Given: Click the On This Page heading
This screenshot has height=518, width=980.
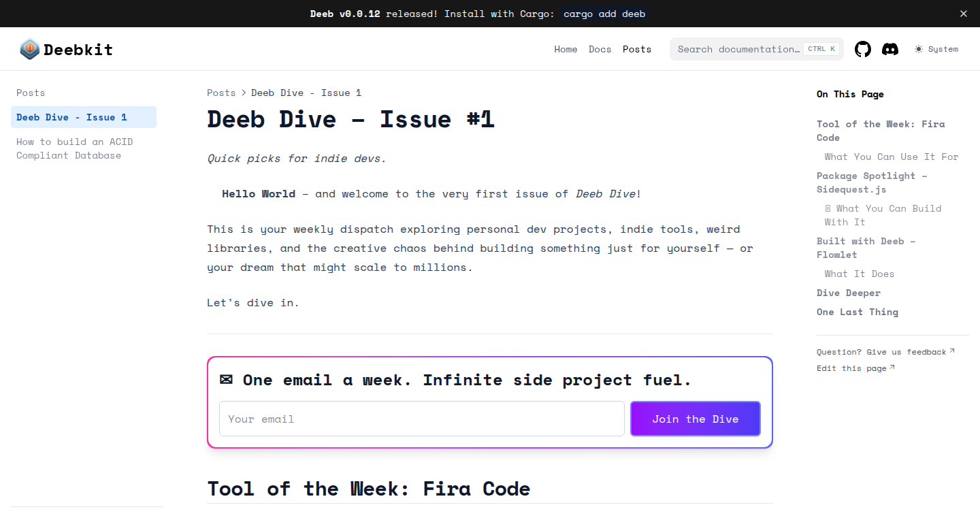Looking at the screenshot, I should coord(850,94).
